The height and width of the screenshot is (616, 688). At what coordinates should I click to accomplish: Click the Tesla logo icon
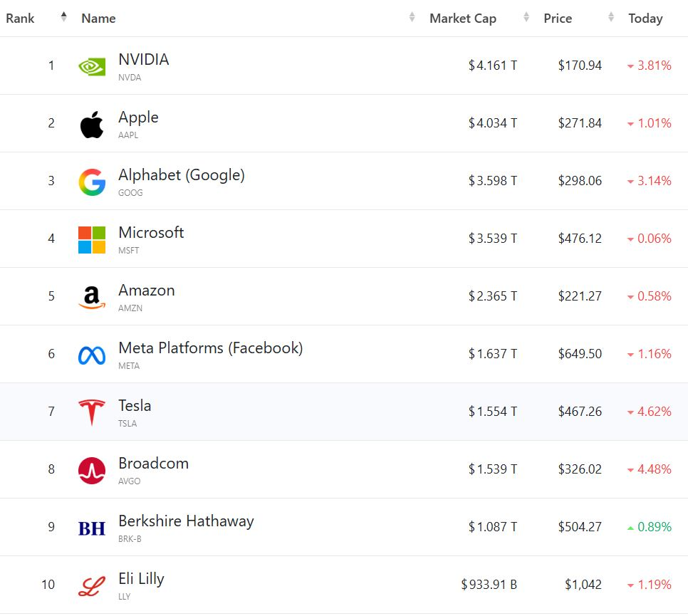(92, 412)
